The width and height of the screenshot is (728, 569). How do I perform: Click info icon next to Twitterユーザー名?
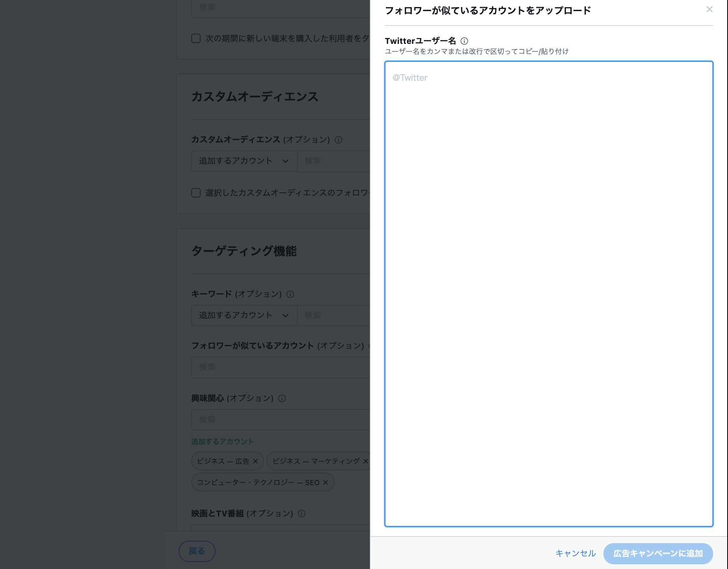[x=464, y=41]
